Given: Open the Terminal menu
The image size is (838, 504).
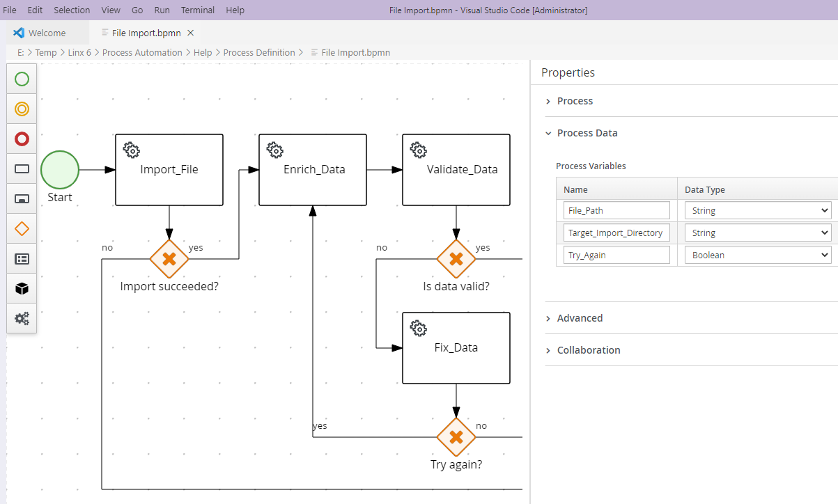Looking at the screenshot, I should (198, 10).
